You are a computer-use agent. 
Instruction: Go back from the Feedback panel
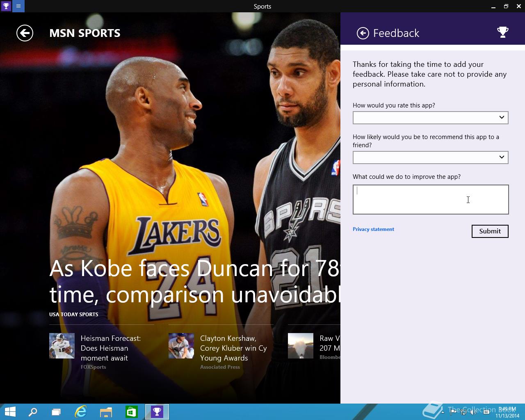(x=363, y=33)
